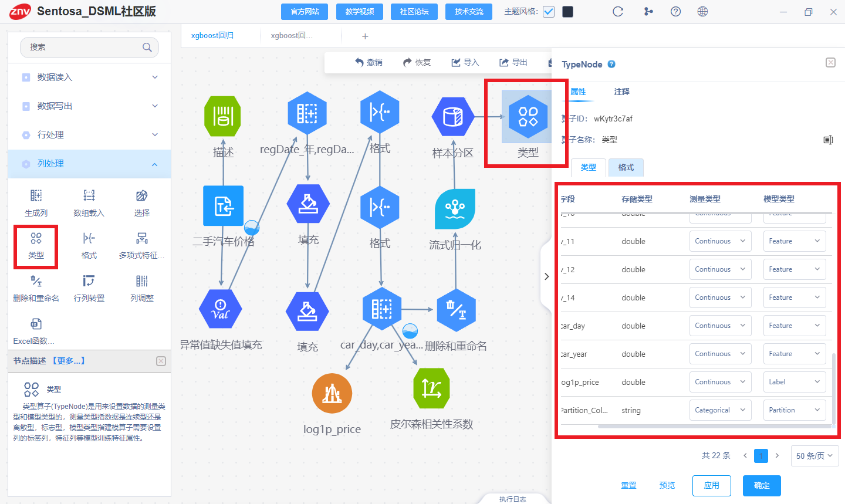The image size is (845, 504).
Task: Select the light theme checkbox
Action: (549, 12)
